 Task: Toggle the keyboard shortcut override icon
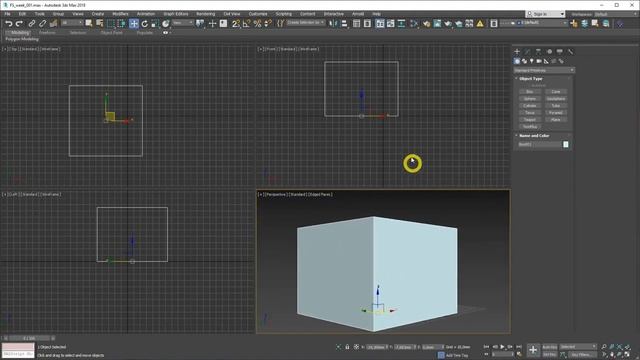223,24
